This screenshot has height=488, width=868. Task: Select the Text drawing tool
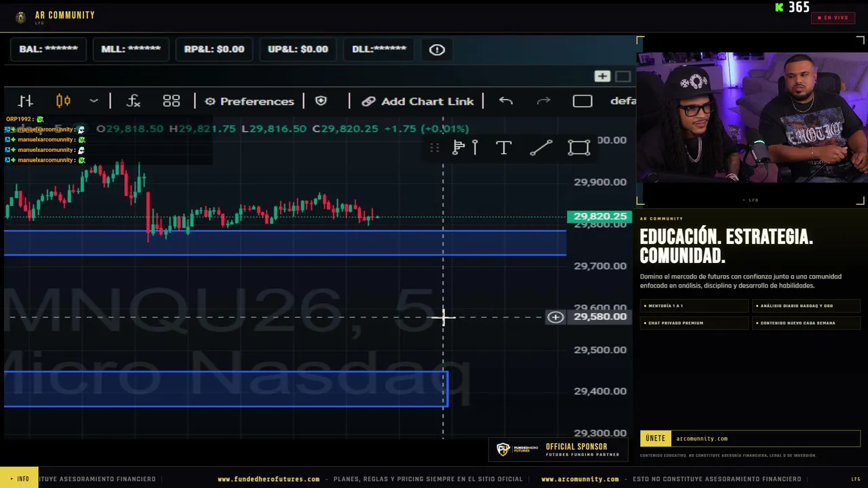tap(503, 148)
